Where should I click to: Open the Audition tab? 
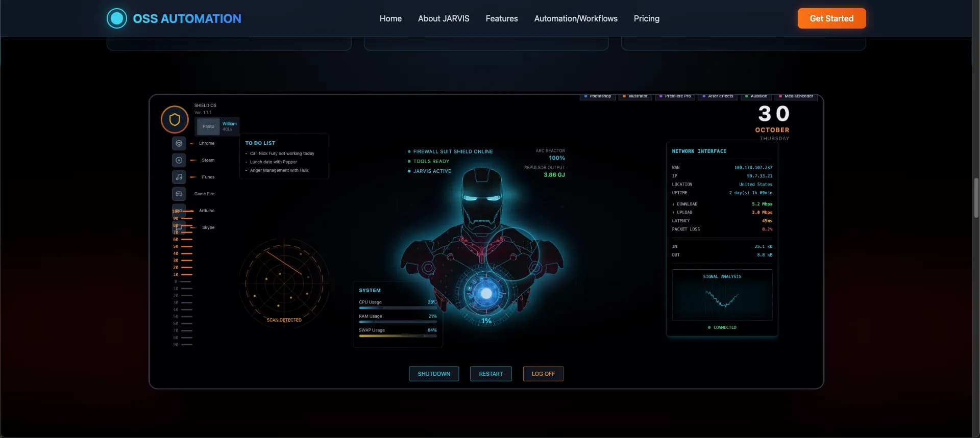(x=756, y=96)
